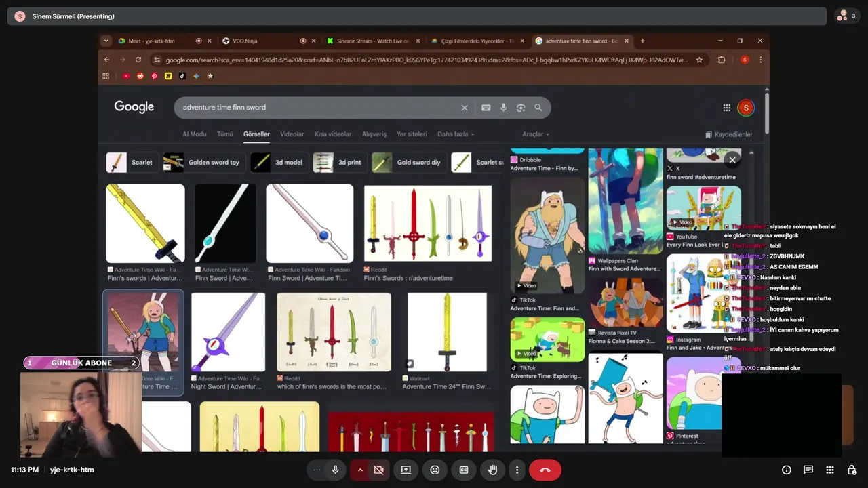The width and height of the screenshot is (868, 488).
Task: Bookmark this page with star icon
Action: click(699, 60)
